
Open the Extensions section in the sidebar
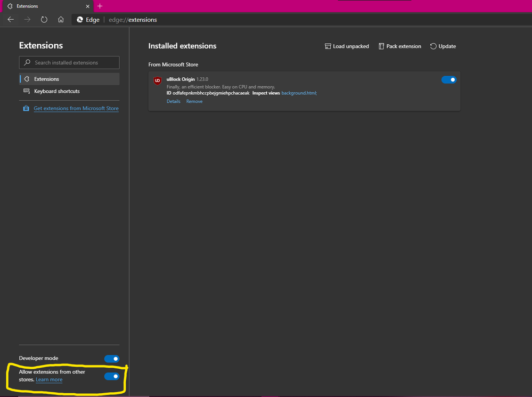click(69, 79)
